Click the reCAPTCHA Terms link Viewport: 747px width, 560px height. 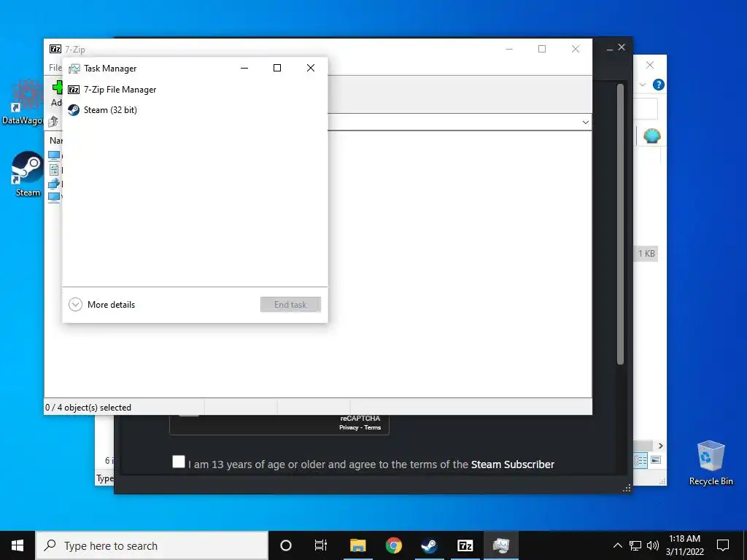point(373,427)
